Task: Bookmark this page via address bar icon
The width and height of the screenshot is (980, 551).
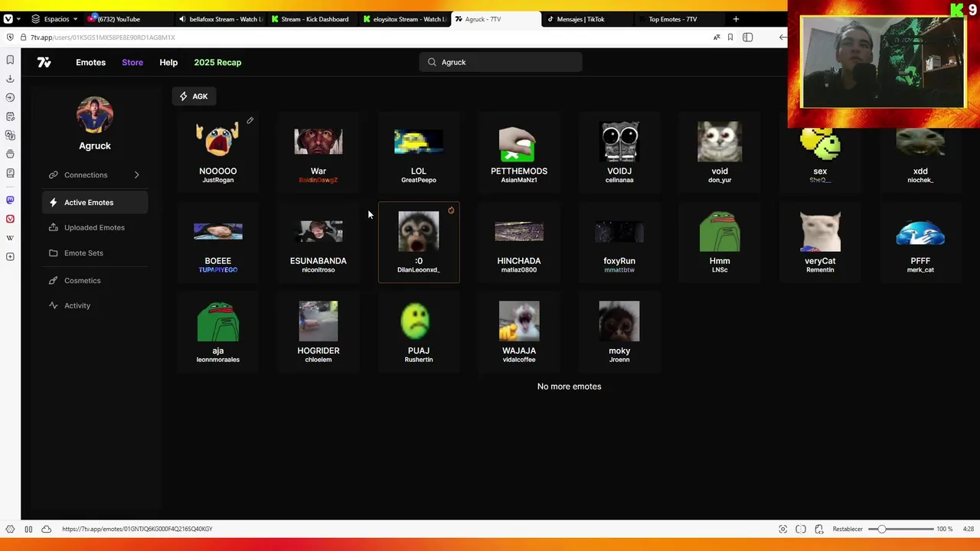Action: pos(730,37)
